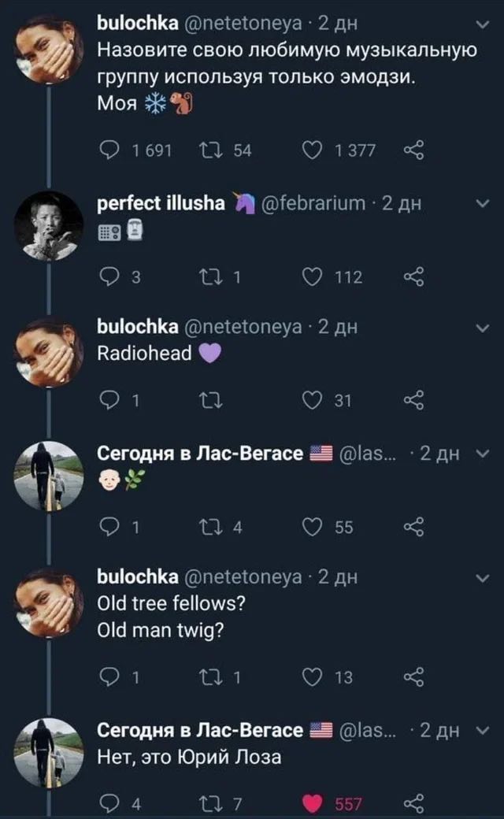Share the "Old tree fellows?" tweet

click(413, 677)
